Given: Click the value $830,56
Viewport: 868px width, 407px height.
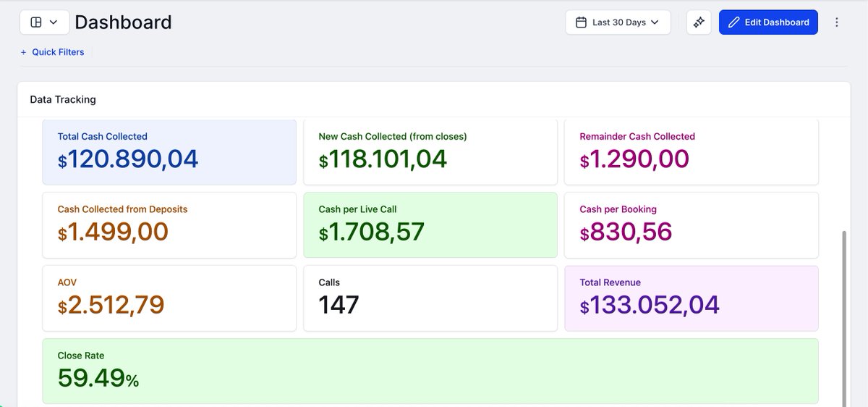Looking at the screenshot, I should click(x=626, y=232).
